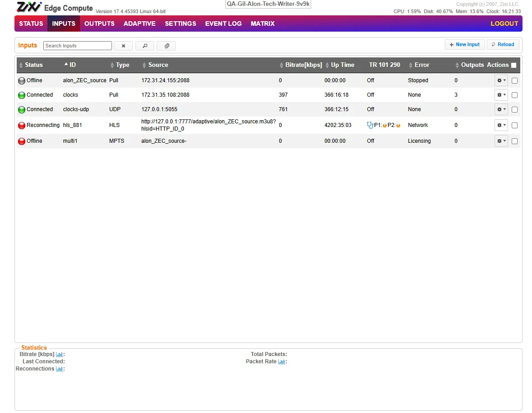532x413 pixels.
Task: Select the clocks-udp row checkbox
Action: coord(514,110)
